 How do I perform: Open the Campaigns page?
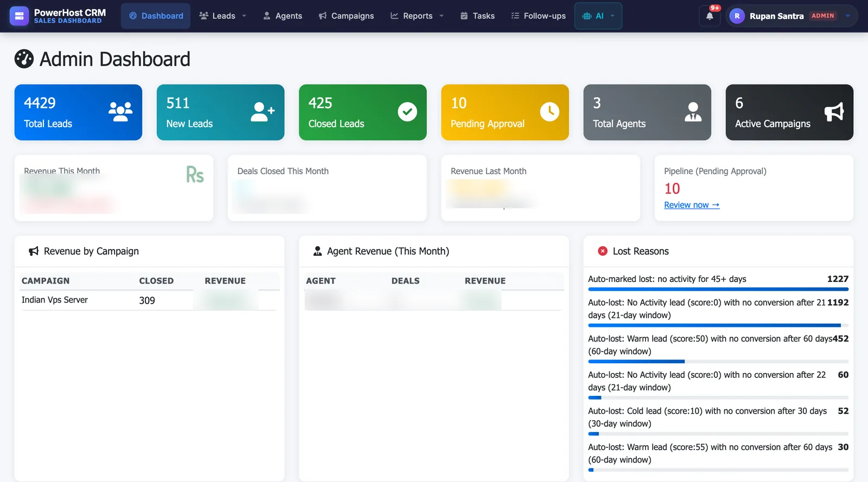346,16
